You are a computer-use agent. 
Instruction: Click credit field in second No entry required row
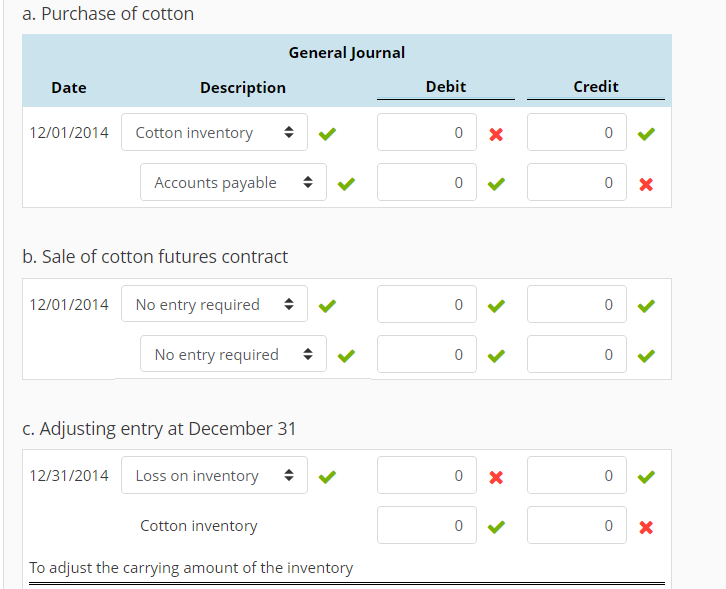[x=577, y=355]
